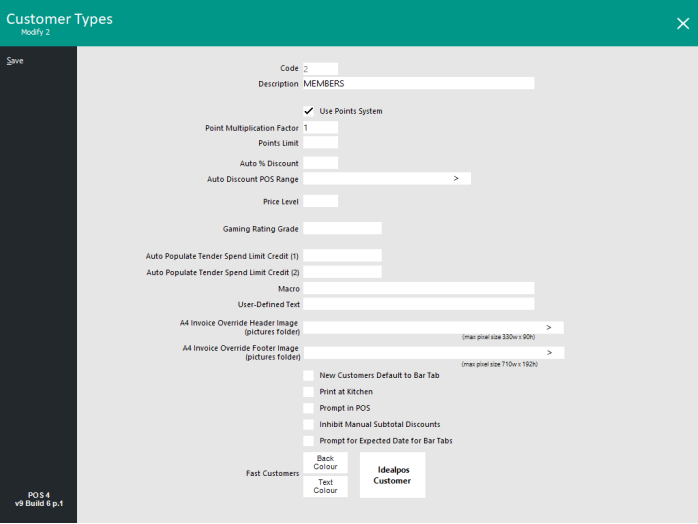698x524 pixels.
Task: Enable the Print at Kitchen checkbox
Action: 308,392
